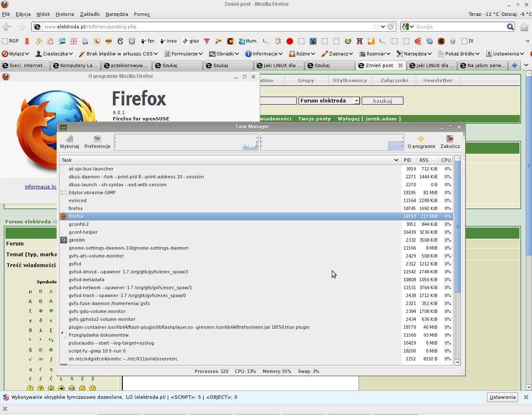
Task: Open the Plik menu
Action: click(x=6, y=14)
